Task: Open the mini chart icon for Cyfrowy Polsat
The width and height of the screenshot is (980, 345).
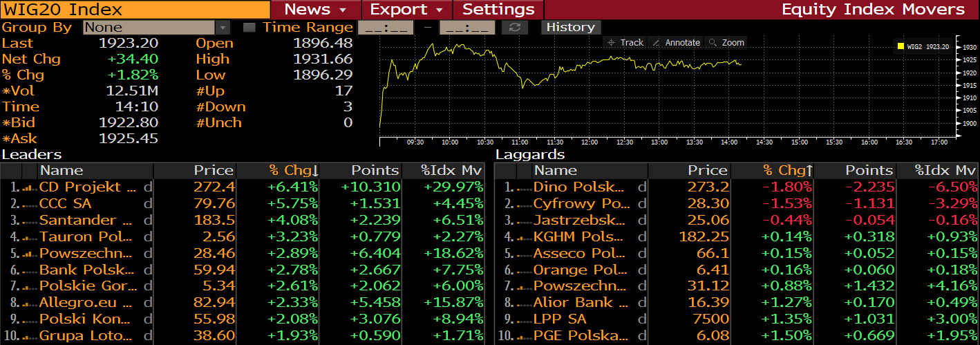Action: coord(523,204)
